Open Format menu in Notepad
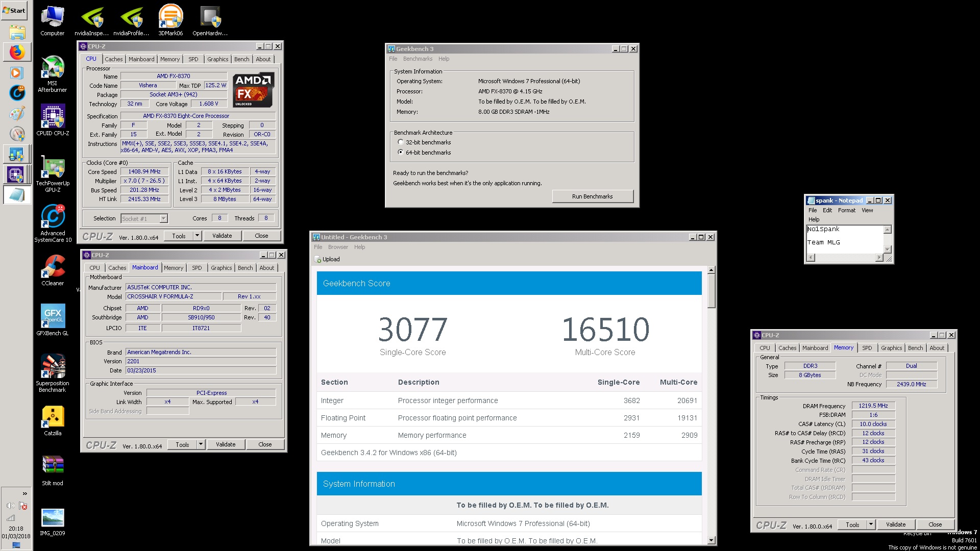This screenshot has width=980, height=551. [x=846, y=210]
